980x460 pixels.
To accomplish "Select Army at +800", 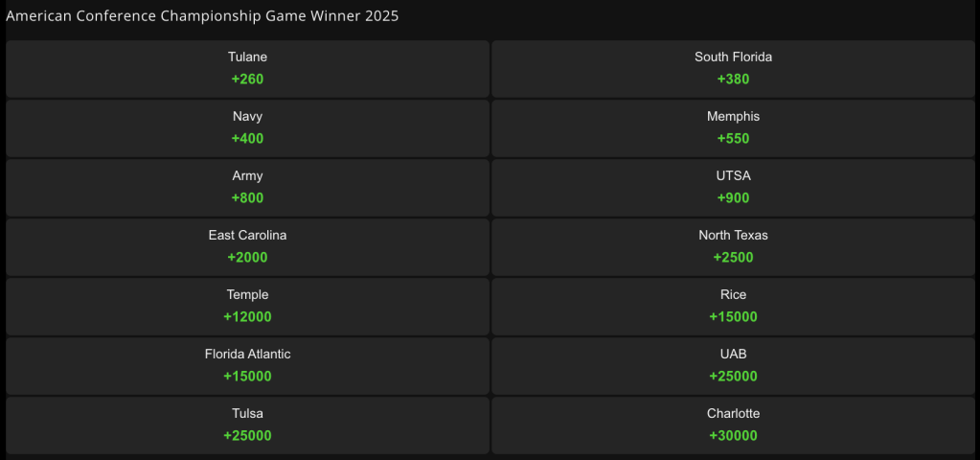I will (247, 188).
